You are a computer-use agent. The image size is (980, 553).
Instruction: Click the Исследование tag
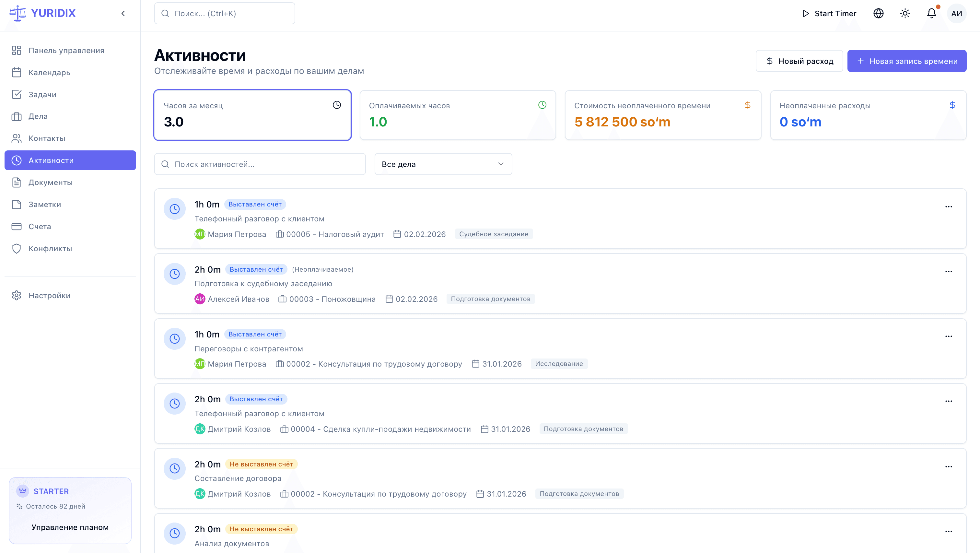click(x=559, y=364)
